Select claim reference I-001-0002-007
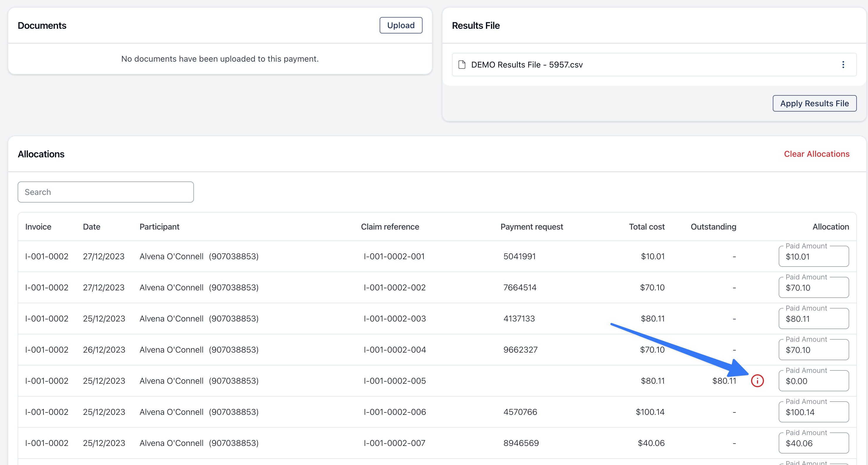The height and width of the screenshot is (465, 868). click(x=394, y=443)
